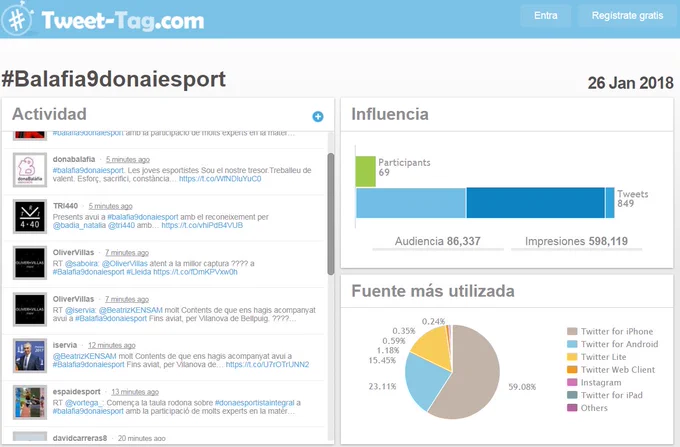This screenshot has height=447, width=680.
Task: Click the Actividad feed scrollbar thumb
Action: pyautogui.click(x=330, y=214)
